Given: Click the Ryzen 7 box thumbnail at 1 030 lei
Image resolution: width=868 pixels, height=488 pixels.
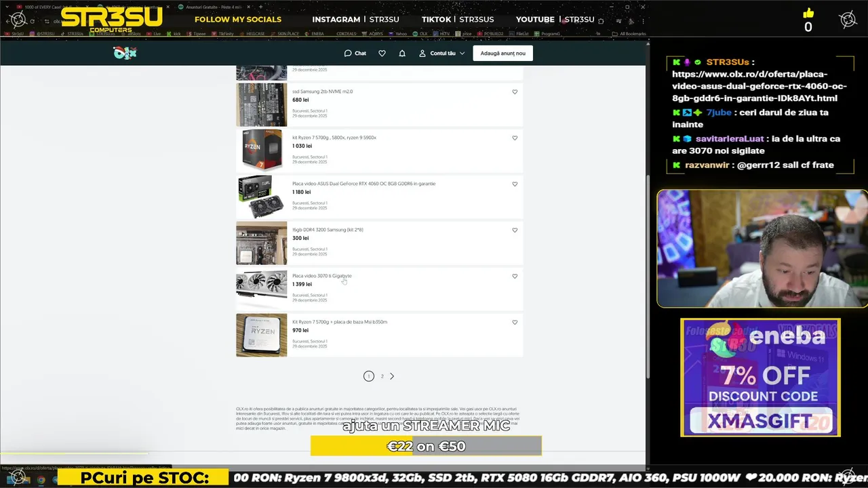Looking at the screenshot, I should 262,150.
